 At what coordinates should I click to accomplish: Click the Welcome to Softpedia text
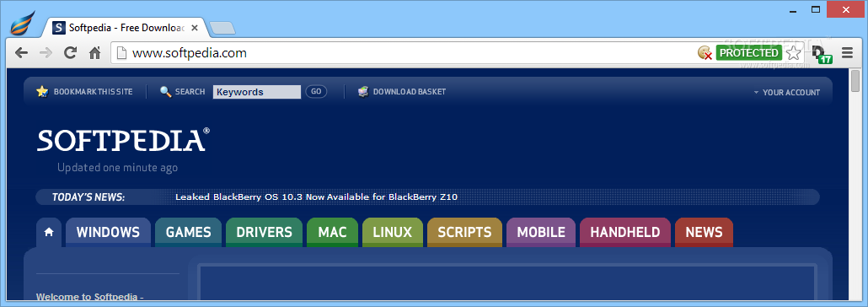coord(90,297)
